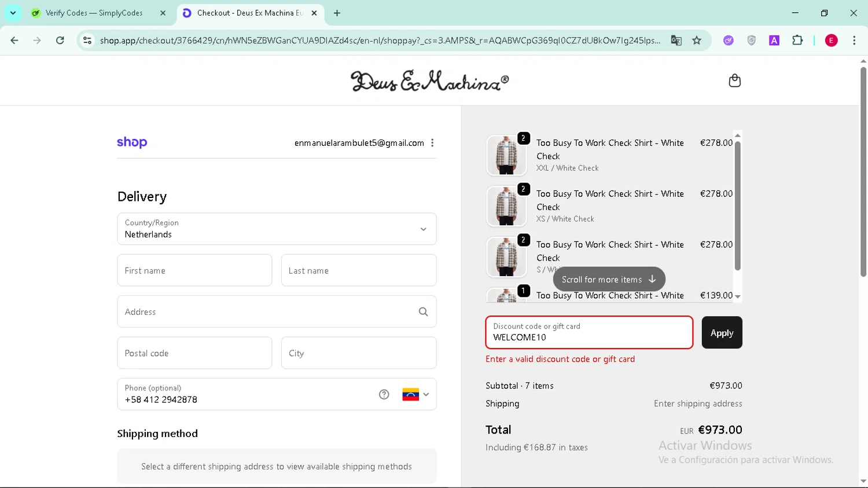Click the order items list scrollbar
The height and width of the screenshot is (488, 868).
[x=738, y=206]
